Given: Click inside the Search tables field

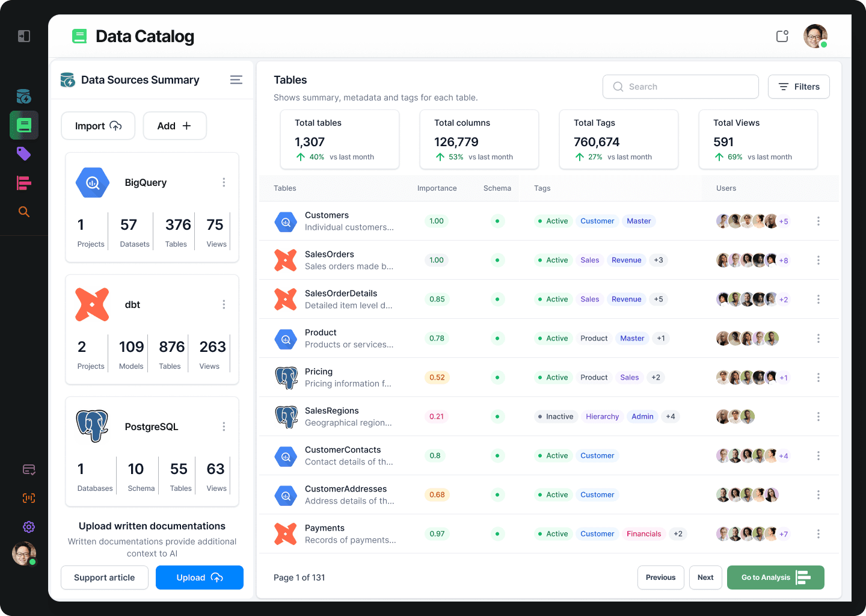Looking at the screenshot, I should 680,86.
